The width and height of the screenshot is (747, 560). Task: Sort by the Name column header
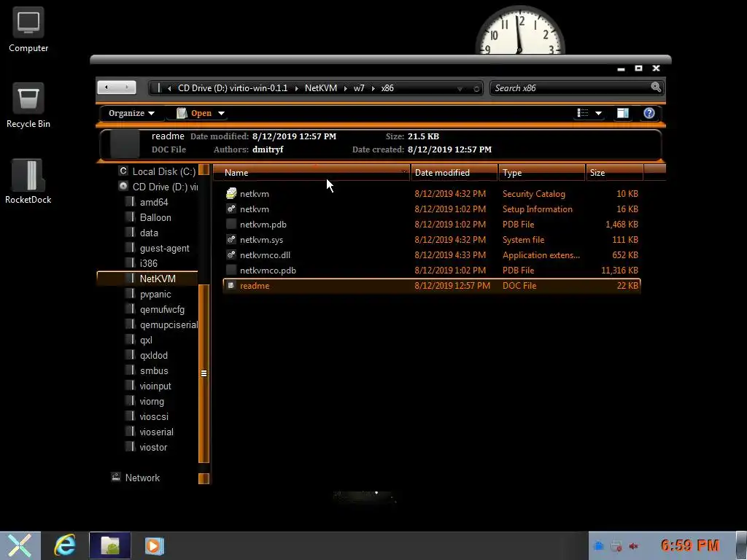coord(311,172)
